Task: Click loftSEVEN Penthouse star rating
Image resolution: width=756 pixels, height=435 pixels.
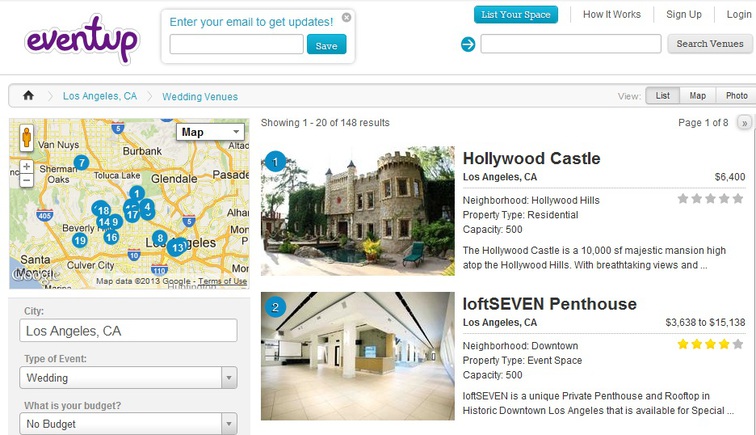Action: point(710,344)
